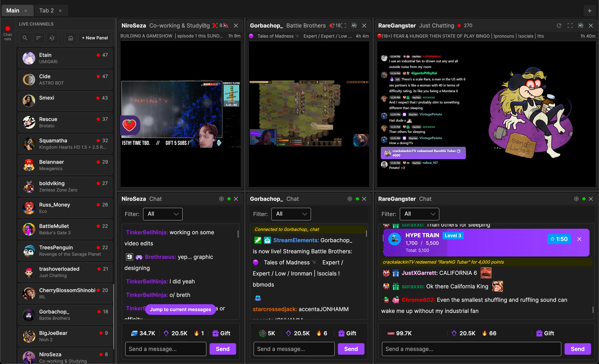
Task: Click the home icon in channel toolbar
Action: tap(71, 38)
